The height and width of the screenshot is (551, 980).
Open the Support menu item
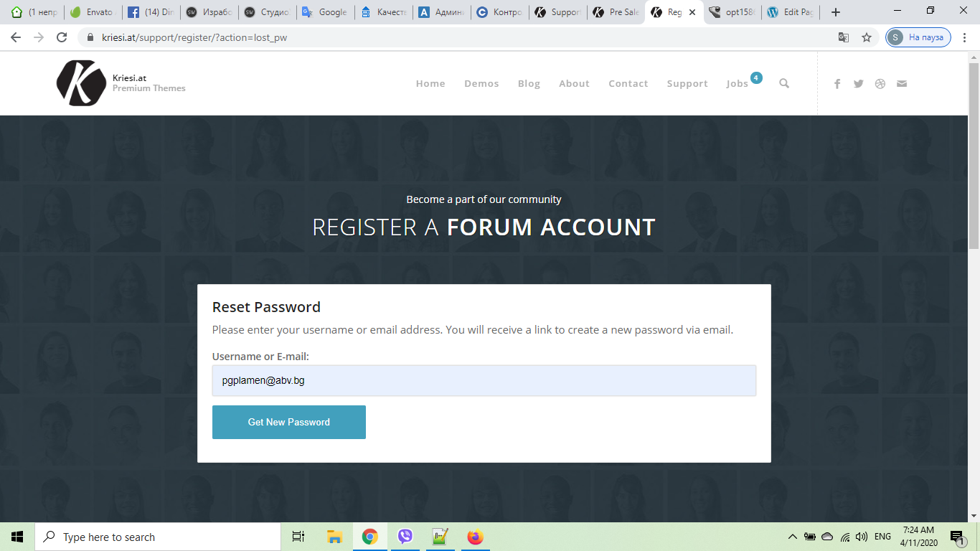(687, 84)
